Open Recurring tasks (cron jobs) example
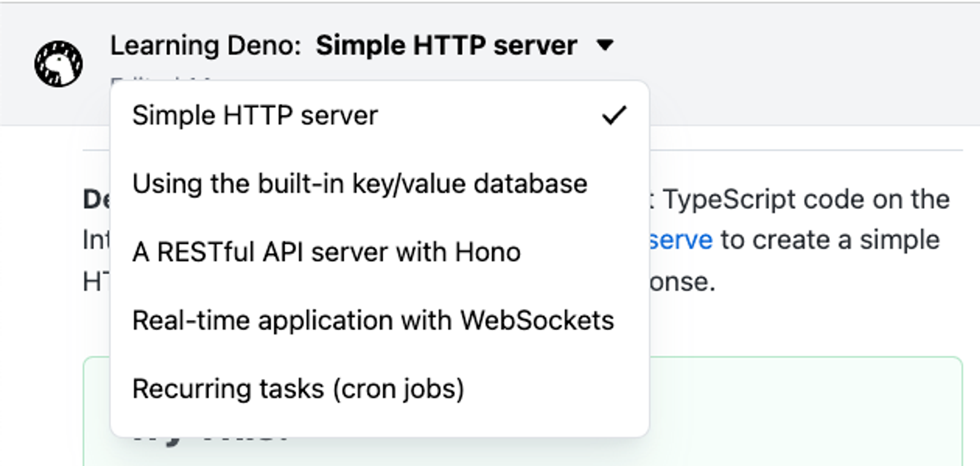Viewport: 980px width, 466px height. pos(298,389)
